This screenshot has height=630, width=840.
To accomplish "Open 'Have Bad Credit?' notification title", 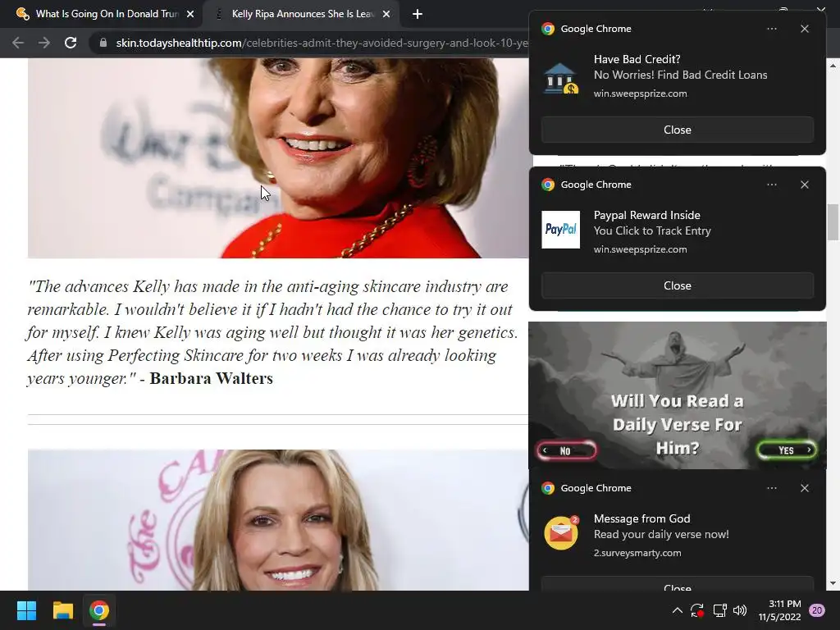I will pyautogui.click(x=637, y=59).
